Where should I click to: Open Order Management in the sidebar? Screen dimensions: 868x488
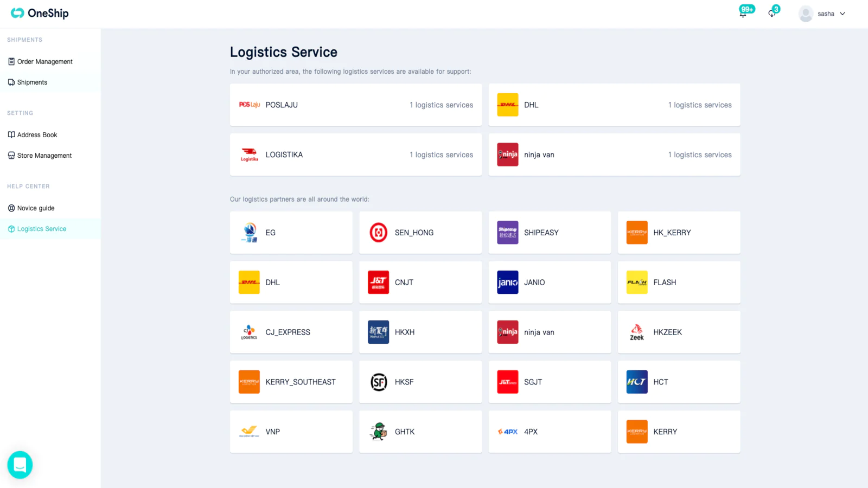pos(44,62)
